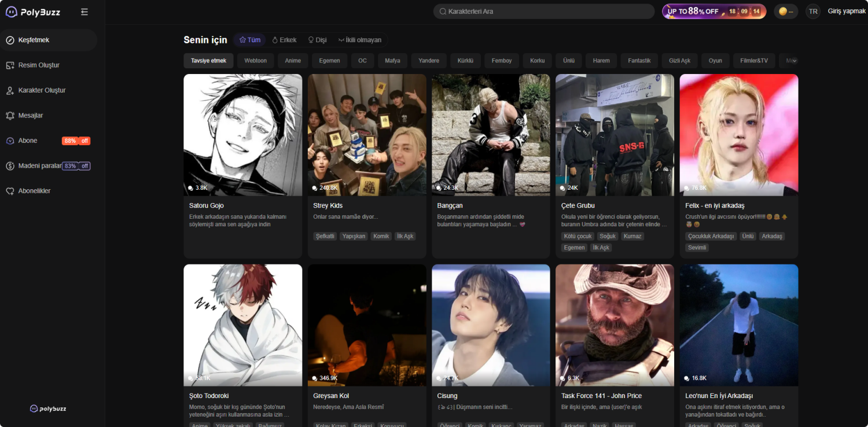
Task: Switch to the Webtoon category tab
Action: [x=255, y=61]
